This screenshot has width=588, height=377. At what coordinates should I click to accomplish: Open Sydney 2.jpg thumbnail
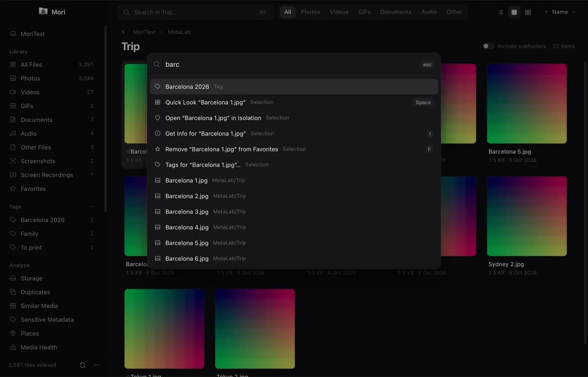[527, 216]
